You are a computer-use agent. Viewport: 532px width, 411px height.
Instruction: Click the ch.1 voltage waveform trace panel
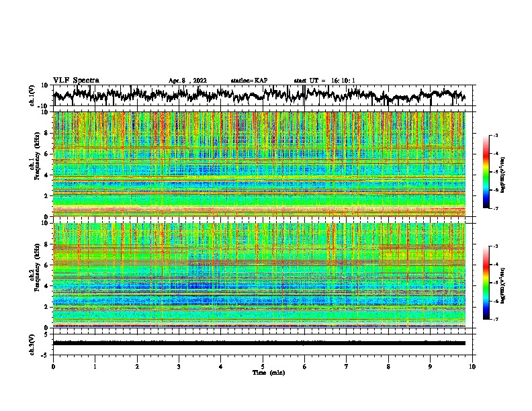(x=263, y=95)
